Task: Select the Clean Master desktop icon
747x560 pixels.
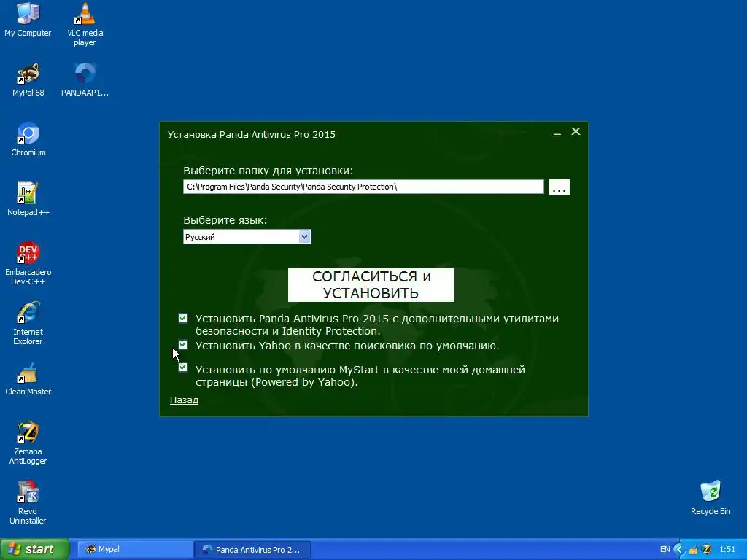Action: click(x=28, y=379)
